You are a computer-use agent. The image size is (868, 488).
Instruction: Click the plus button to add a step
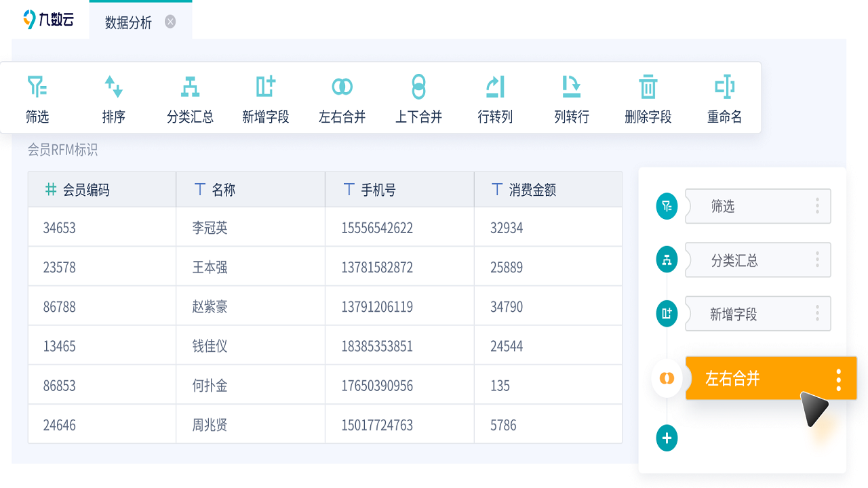point(667,438)
